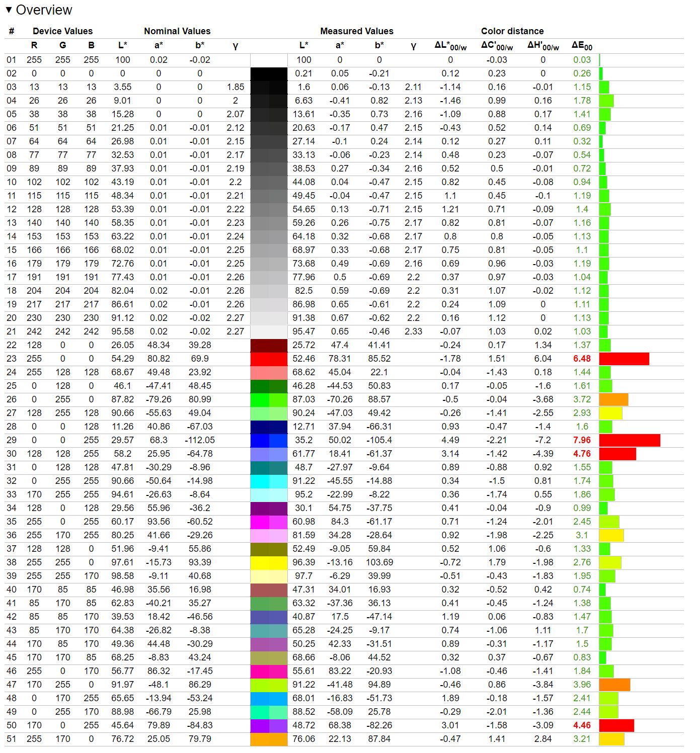
Task: Click the Measured Values column group header
Action: tap(356, 31)
